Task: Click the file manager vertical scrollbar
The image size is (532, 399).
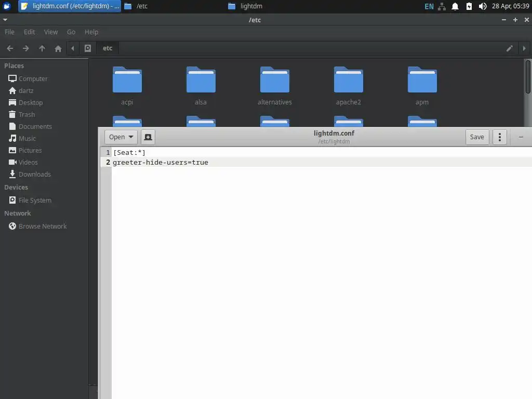Action: pos(528,77)
